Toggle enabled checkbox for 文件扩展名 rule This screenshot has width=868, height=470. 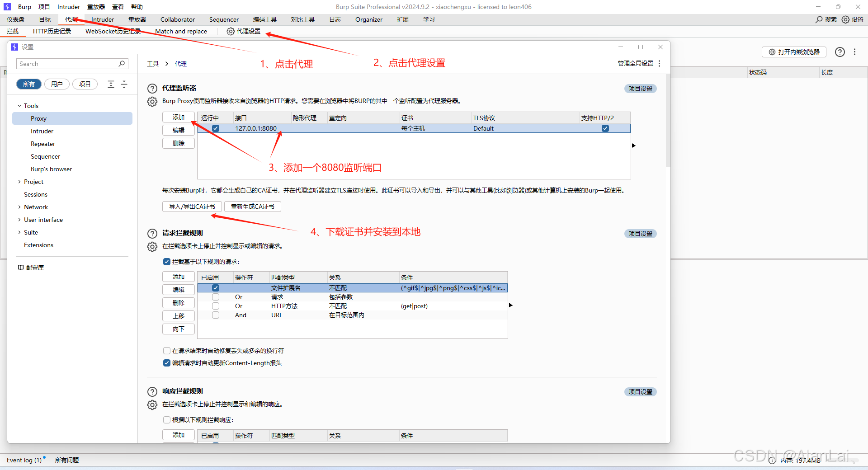(216, 288)
